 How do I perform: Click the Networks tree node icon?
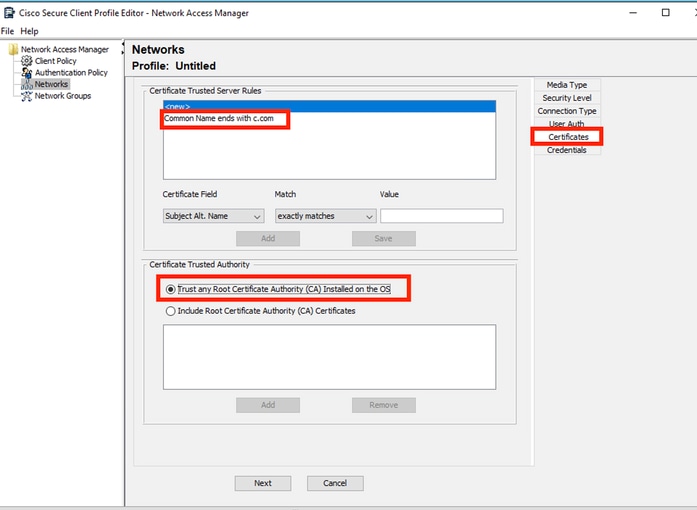tap(27, 84)
